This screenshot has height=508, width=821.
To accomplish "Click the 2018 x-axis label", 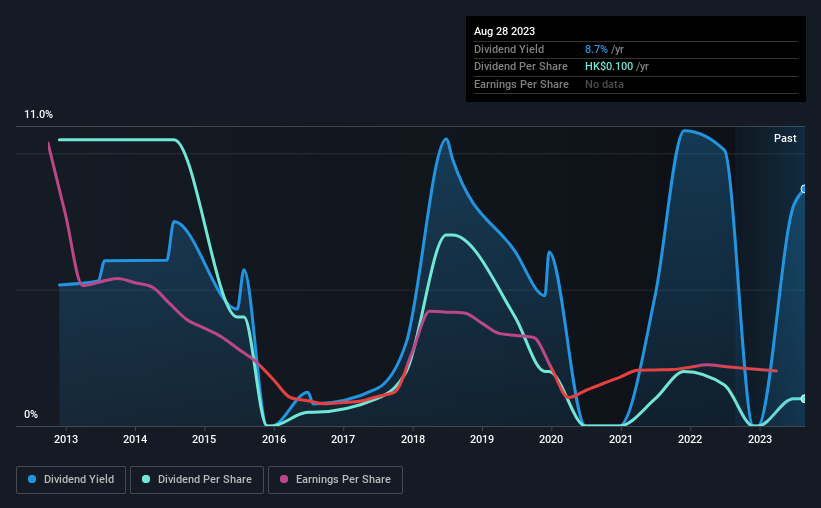I will 413,439.
